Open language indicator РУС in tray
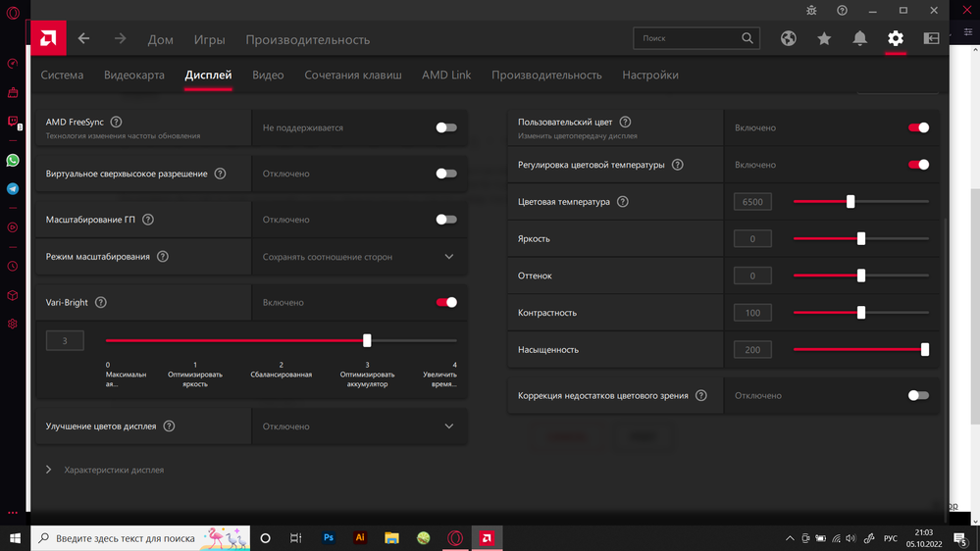980x551 pixels. 890,538
